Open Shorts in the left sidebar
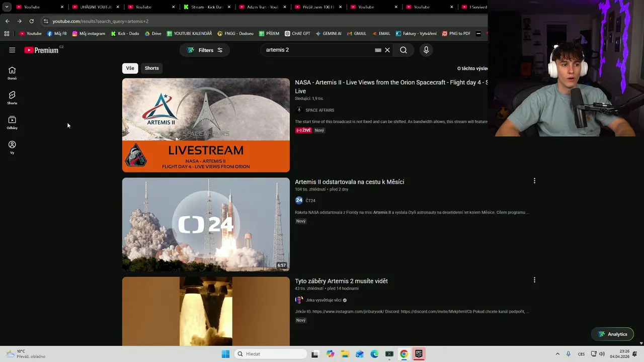 coord(12,98)
